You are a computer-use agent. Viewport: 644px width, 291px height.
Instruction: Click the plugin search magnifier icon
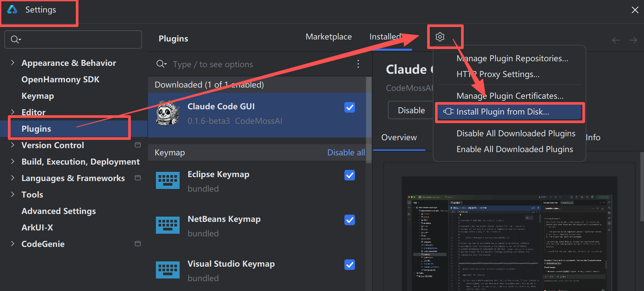pos(161,64)
